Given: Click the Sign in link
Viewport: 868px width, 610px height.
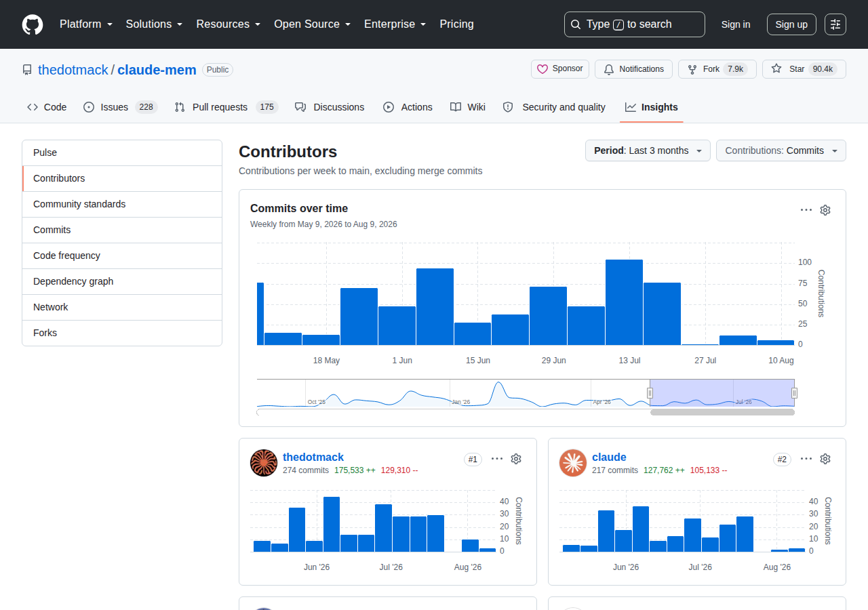Looking at the screenshot, I should 736,24.
